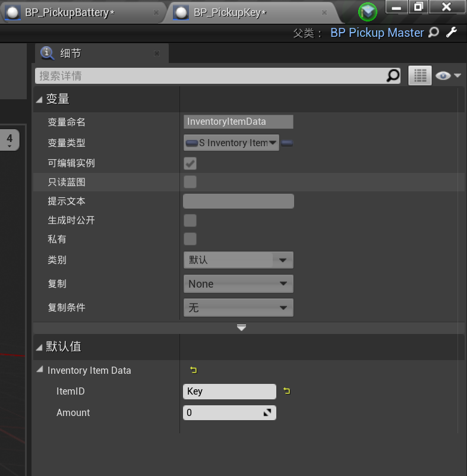Open the property matrix grid view button

pyautogui.click(x=420, y=75)
